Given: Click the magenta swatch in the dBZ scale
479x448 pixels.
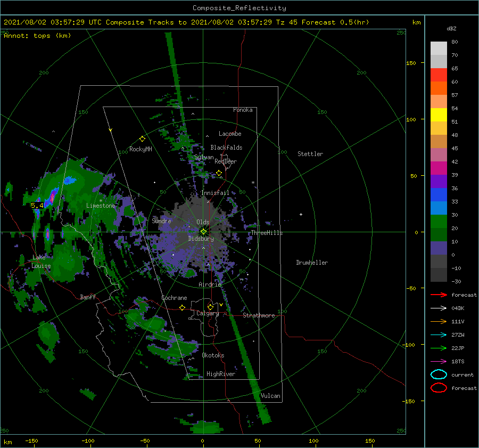Looking at the screenshot, I should 439,168.
